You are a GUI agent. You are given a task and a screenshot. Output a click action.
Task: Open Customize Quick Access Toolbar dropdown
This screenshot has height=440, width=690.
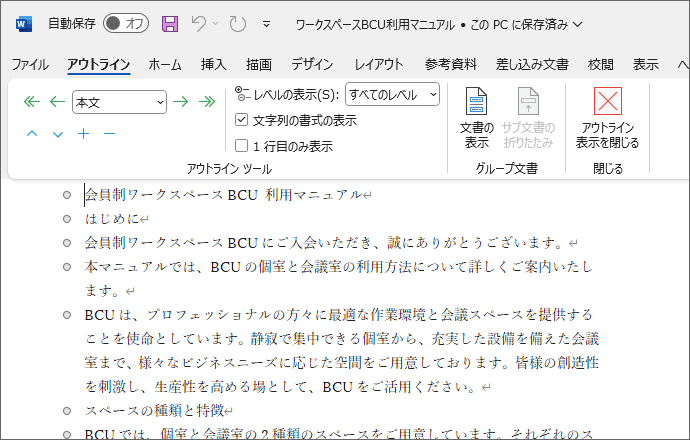[x=266, y=24]
